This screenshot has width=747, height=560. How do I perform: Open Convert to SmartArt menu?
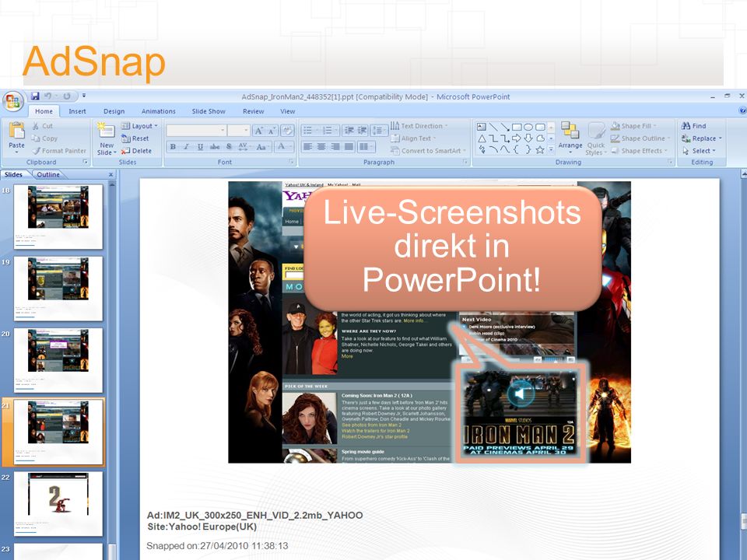click(x=428, y=151)
